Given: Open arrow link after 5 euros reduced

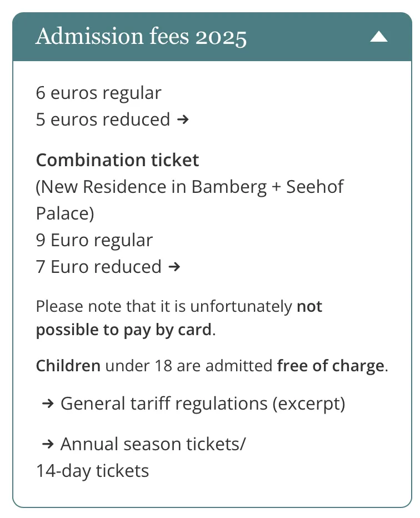Looking at the screenshot, I should (183, 119).
